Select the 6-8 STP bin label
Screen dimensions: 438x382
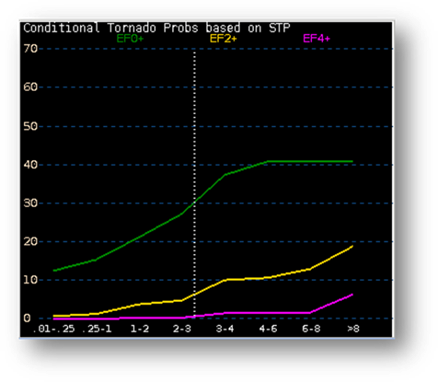[311, 329]
